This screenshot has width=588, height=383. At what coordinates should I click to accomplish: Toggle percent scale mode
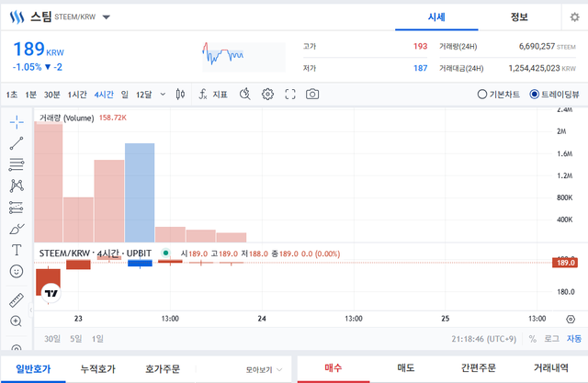click(x=533, y=339)
